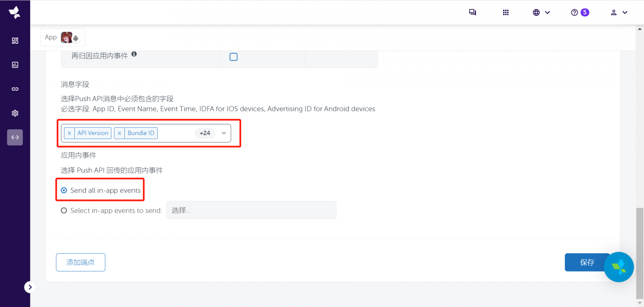This screenshot has width=644, height=307.
Task: Open the help question mark icon
Action: point(574,13)
